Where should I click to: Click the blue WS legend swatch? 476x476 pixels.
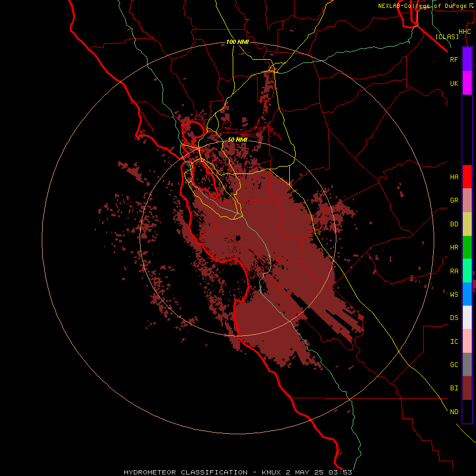(467, 294)
